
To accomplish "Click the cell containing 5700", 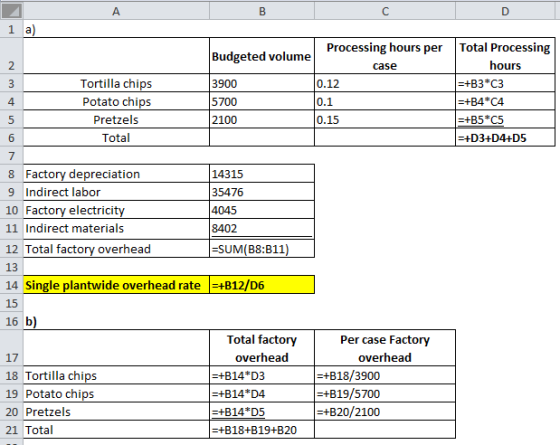I will 262,101.
